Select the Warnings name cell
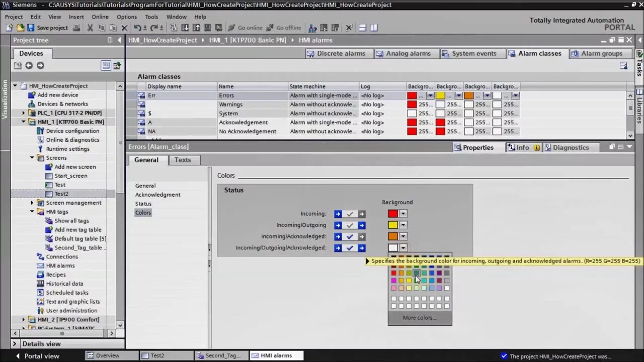Viewport: 644px width, 362px height. click(253, 105)
